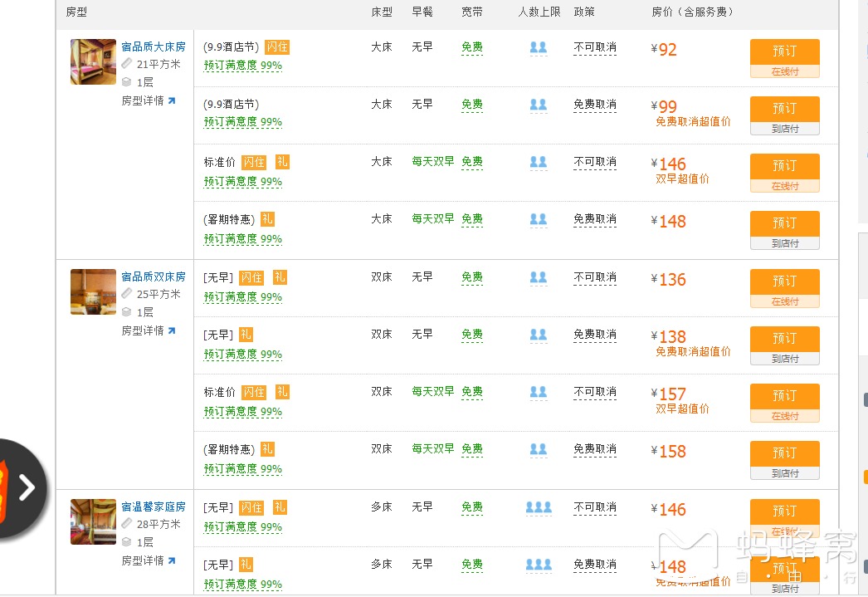The height and width of the screenshot is (597, 868).
Task: Open 宿品质大床房 room thumbnail
Action: (93, 61)
